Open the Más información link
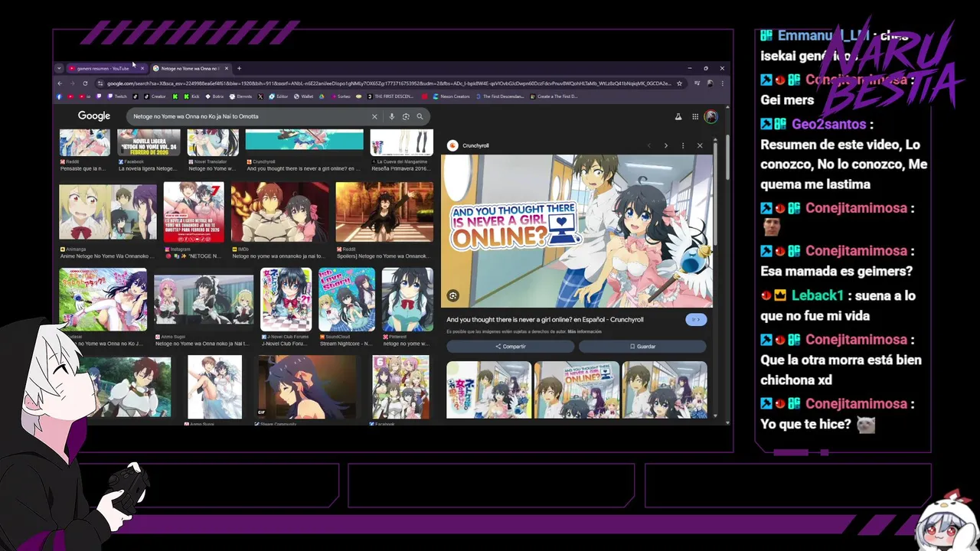The width and height of the screenshot is (980, 551). (x=584, y=331)
